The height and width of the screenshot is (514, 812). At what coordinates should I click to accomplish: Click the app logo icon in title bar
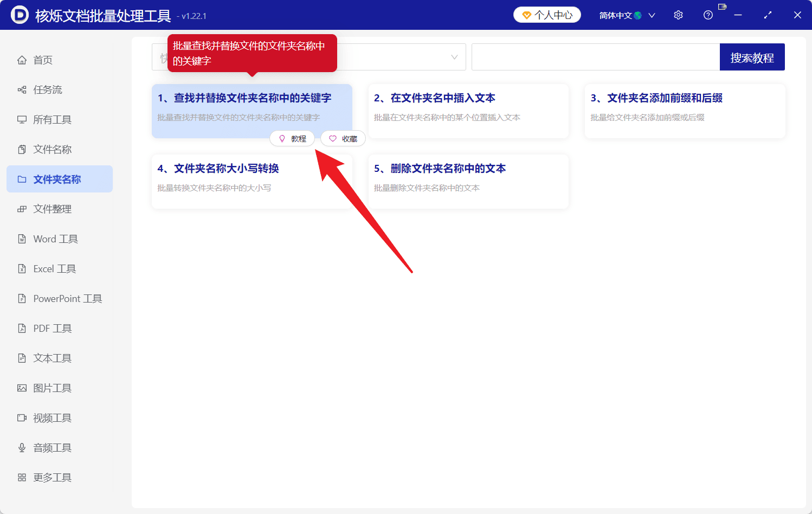(20, 15)
